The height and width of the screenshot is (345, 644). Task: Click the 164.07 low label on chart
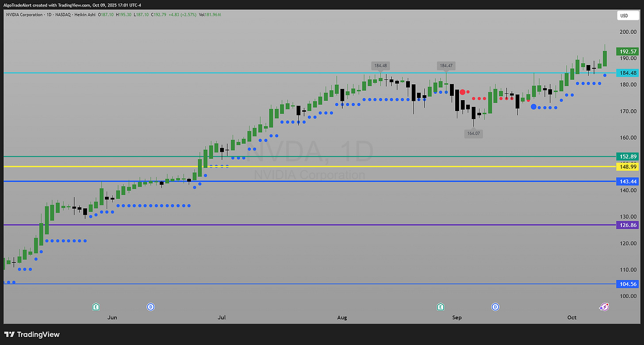[x=473, y=133]
